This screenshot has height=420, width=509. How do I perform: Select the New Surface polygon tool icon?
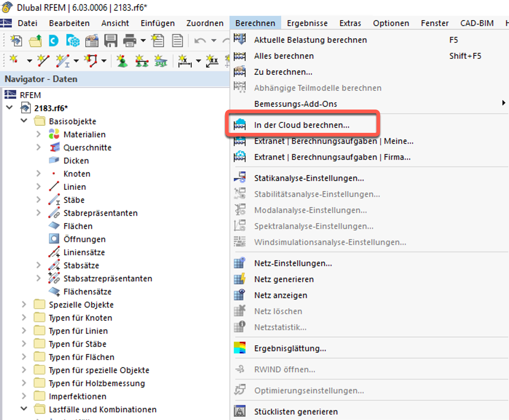click(x=90, y=60)
